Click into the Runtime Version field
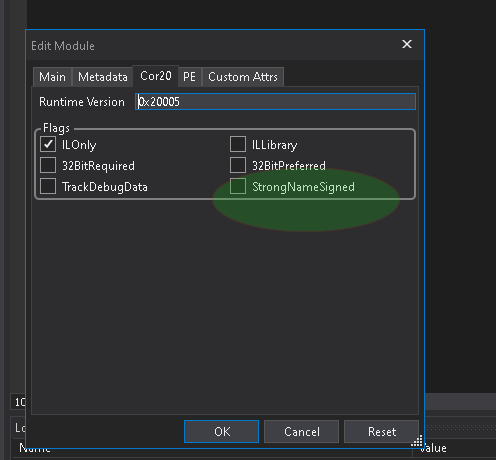The image size is (496, 460). (x=275, y=102)
